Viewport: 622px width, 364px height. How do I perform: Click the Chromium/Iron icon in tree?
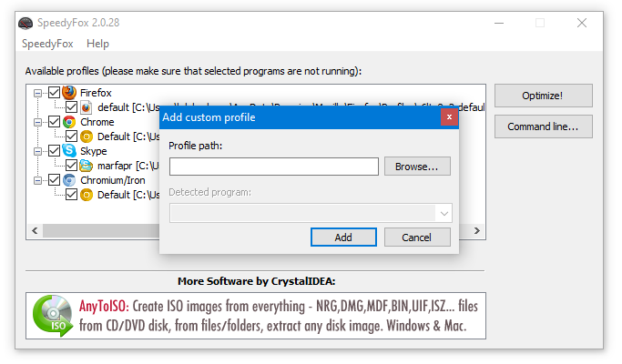69,180
